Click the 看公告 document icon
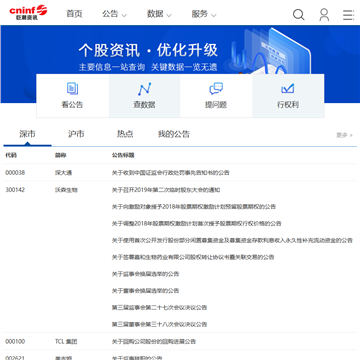360x360 pixels. pos(72,88)
